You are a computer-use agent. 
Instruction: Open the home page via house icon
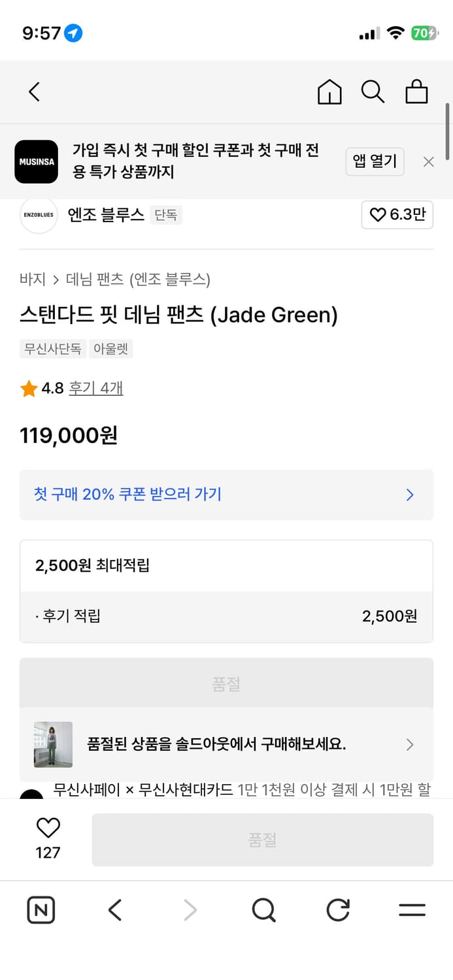point(329,91)
